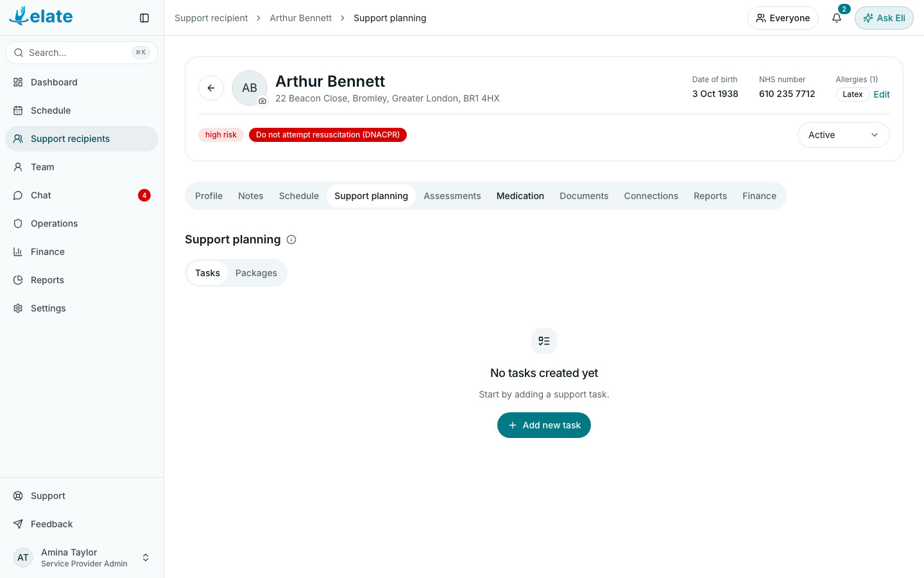Open Reports in sidebar
The image size is (924, 578).
(x=81, y=280)
